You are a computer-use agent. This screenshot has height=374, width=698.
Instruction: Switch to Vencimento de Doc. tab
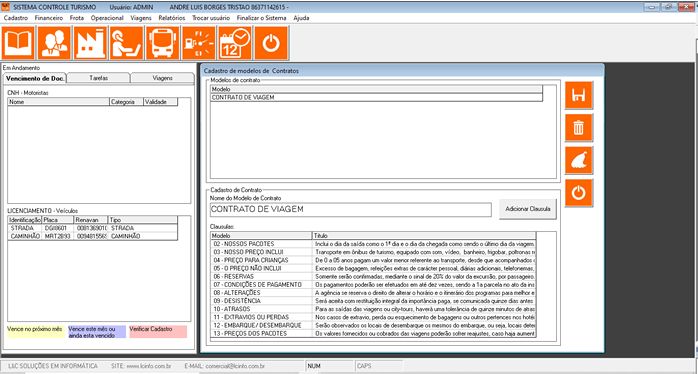pyautogui.click(x=35, y=78)
